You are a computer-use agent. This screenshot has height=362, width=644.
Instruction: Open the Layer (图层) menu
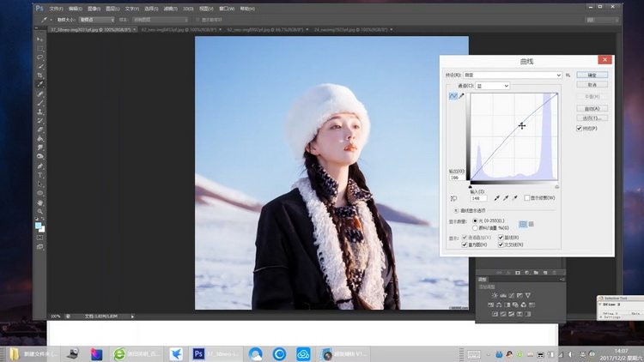click(112, 9)
